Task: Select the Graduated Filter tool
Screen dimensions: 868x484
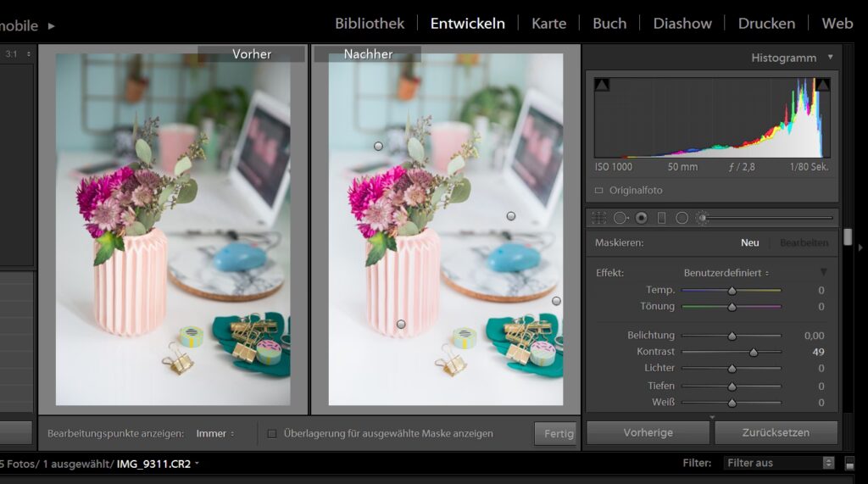Action: coord(662,218)
